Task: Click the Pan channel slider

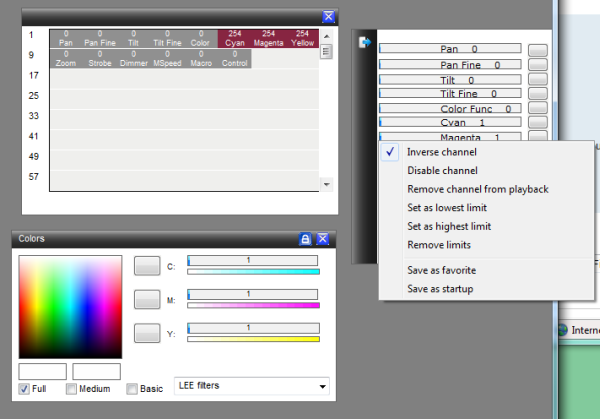Action: 450,49
